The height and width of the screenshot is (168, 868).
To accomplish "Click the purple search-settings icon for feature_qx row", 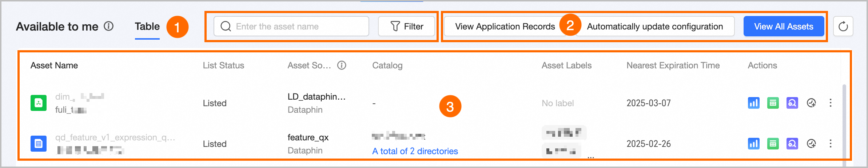I will (x=792, y=144).
